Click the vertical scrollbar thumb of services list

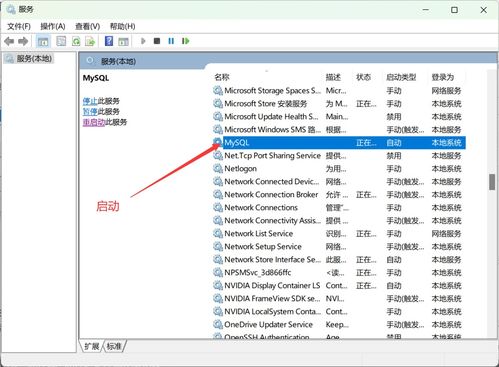coord(492,182)
